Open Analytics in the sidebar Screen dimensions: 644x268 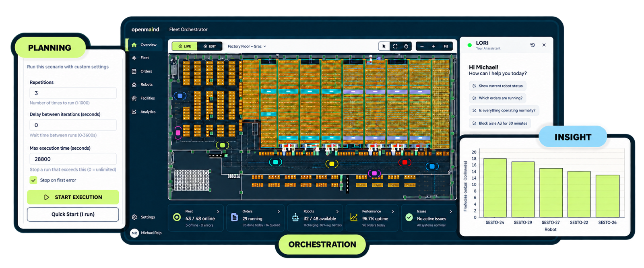click(x=148, y=112)
